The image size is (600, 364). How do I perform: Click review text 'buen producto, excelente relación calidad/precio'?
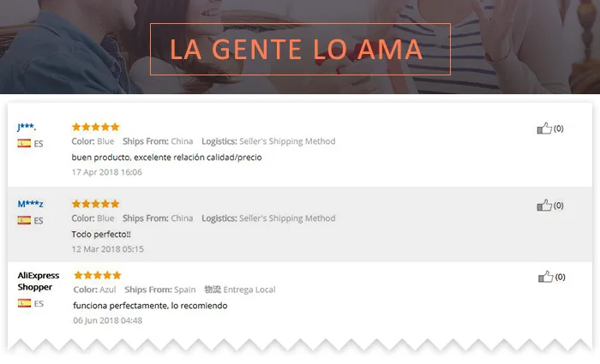166,157
